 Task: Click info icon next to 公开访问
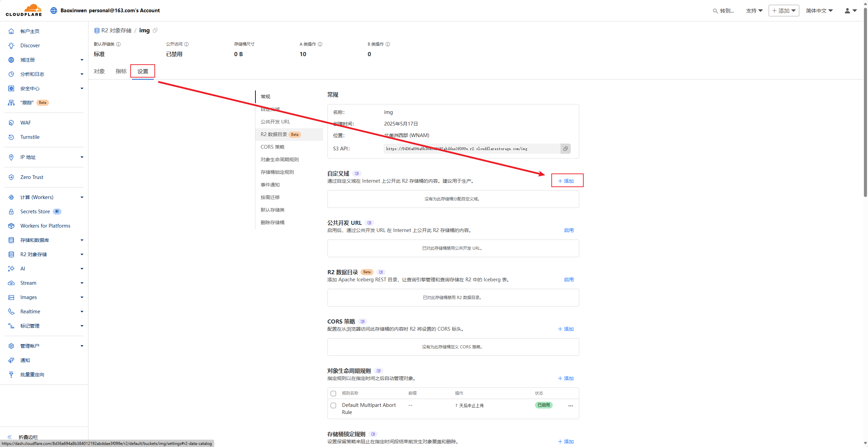186,44
